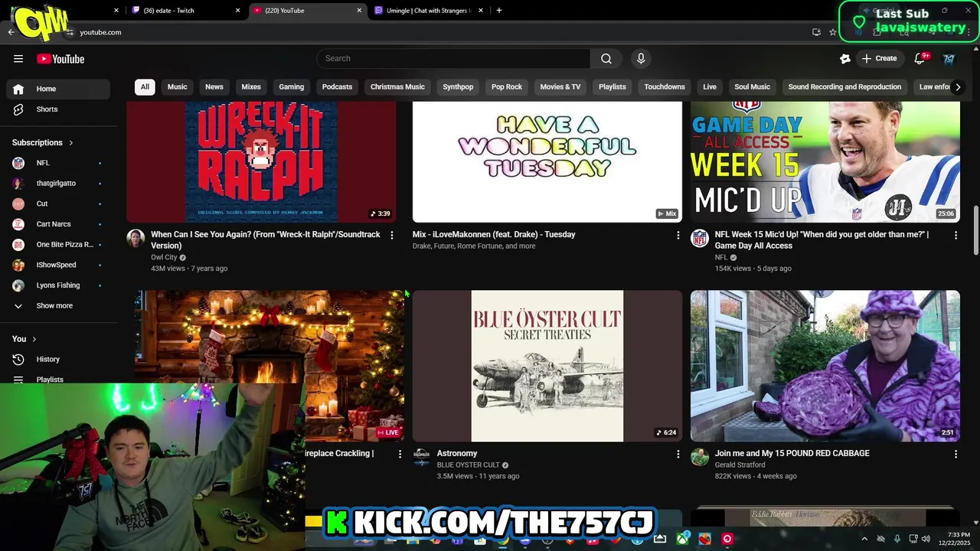The width and height of the screenshot is (980, 551).
Task: Open IShowSpeed subscription
Action: [58, 265]
